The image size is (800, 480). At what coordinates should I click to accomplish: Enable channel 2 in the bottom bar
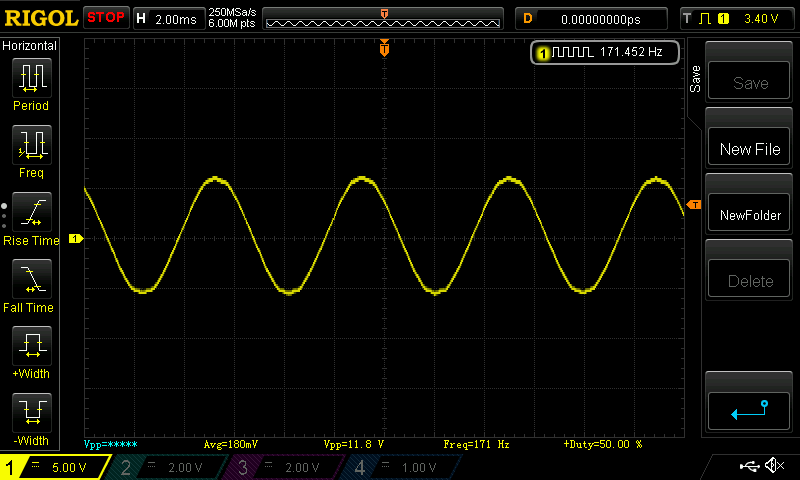tap(172, 467)
